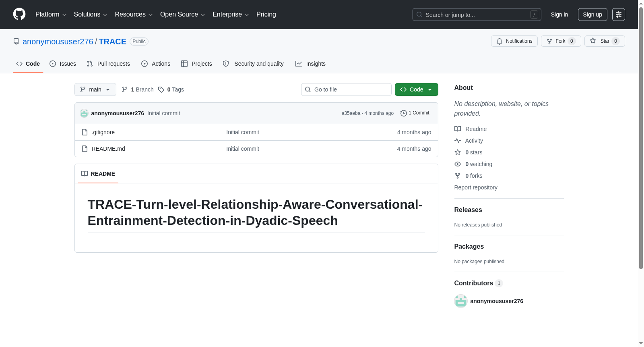Open contributor anonymoususer276 profile name
This screenshot has width=644, height=347.
coord(497,301)
